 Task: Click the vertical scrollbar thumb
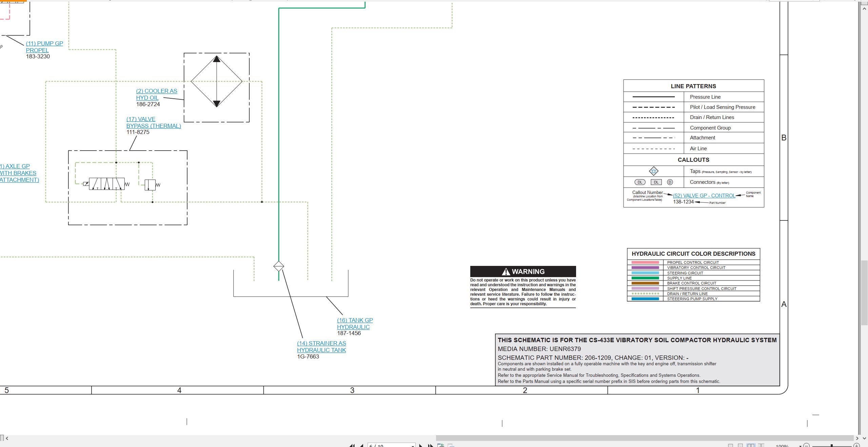coord(864,292)
